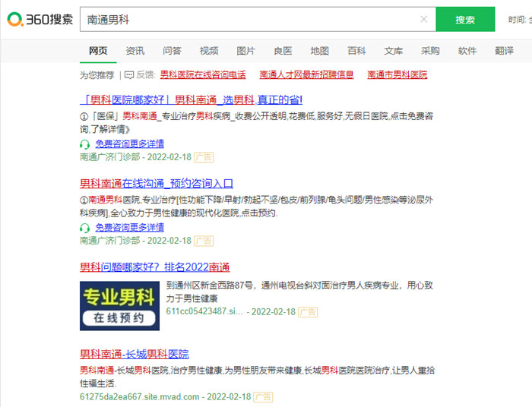
Task: Click 免费咨询更多详情 under first result
Action: 130,144
